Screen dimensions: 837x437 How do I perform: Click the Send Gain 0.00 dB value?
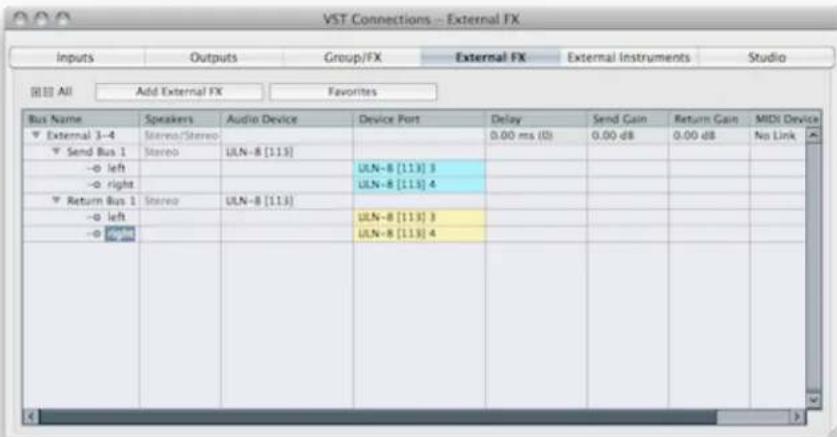tap(627, 136)
